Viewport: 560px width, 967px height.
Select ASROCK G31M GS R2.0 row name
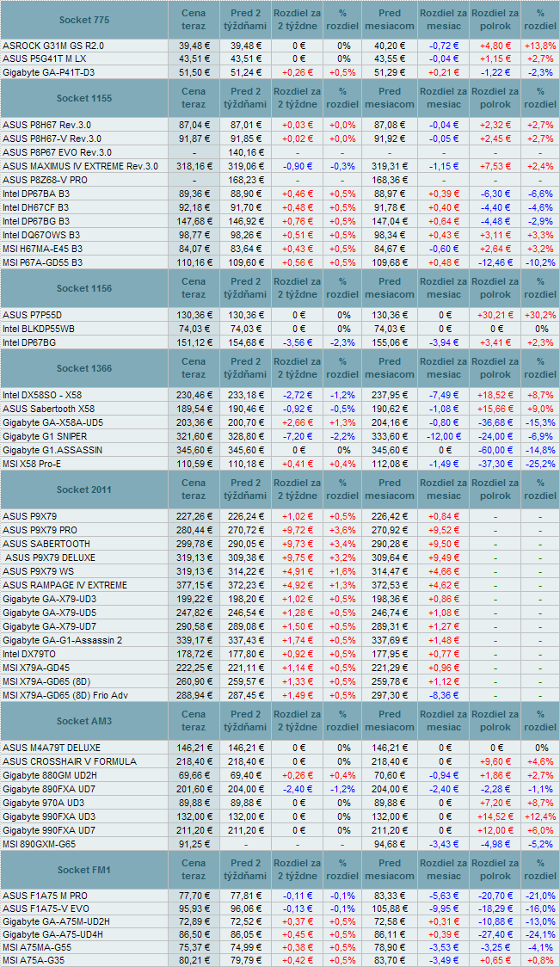[53, 46]
